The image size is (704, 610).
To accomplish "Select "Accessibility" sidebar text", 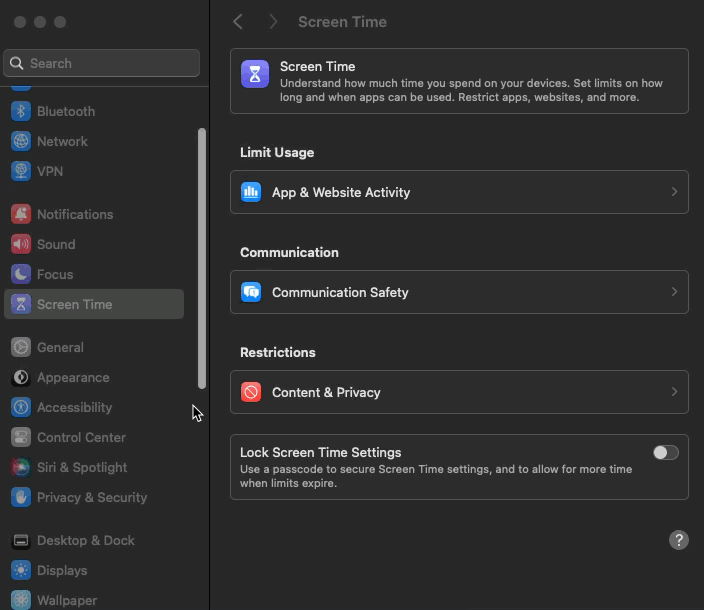I will [75, 407].
